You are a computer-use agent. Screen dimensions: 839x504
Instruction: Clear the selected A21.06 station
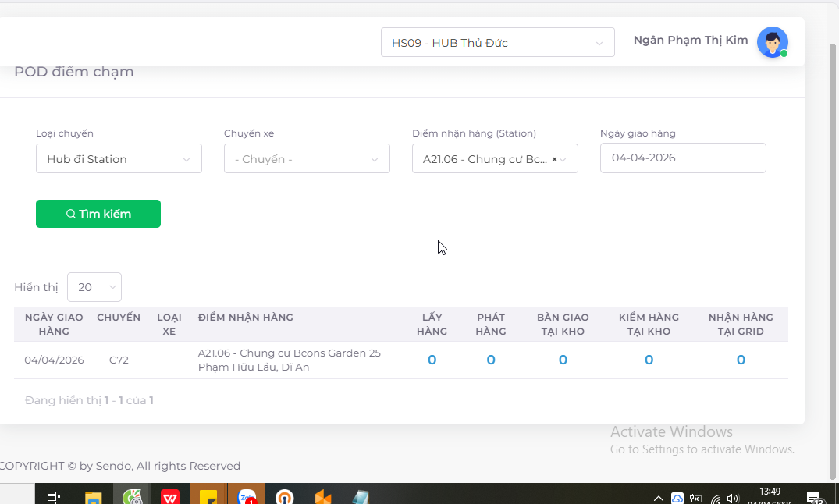(554, 159)
